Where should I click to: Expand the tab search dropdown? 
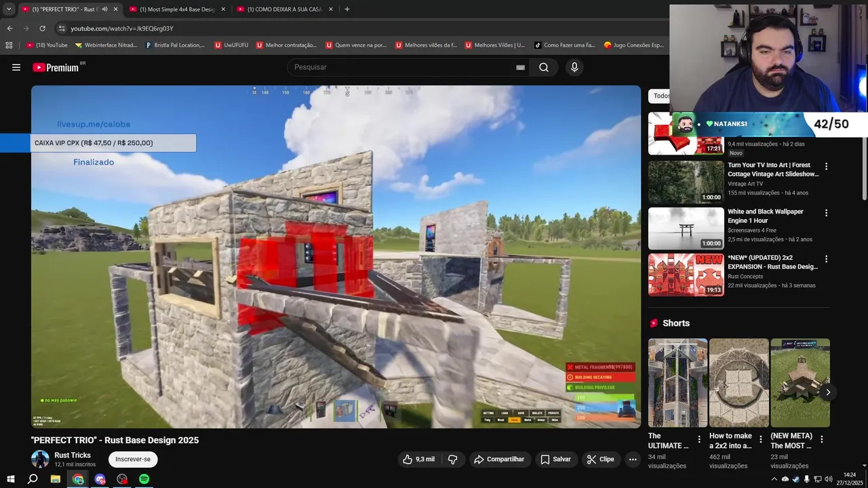(9, 9)
